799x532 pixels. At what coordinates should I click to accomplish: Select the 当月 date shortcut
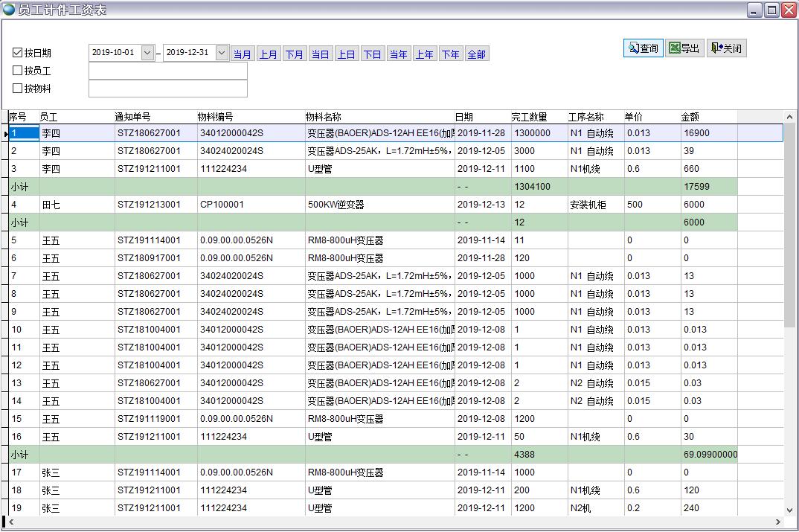[243, 54]
